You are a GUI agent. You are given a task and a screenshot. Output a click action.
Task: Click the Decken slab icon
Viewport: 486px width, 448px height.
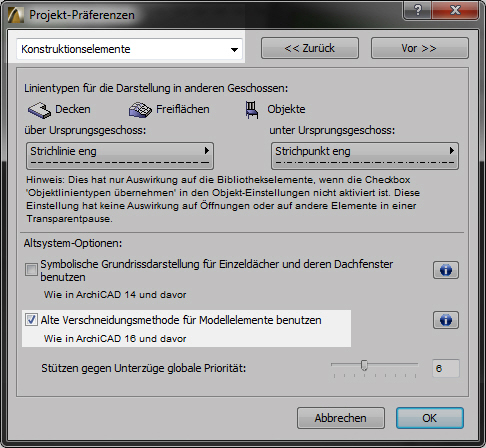39,110
